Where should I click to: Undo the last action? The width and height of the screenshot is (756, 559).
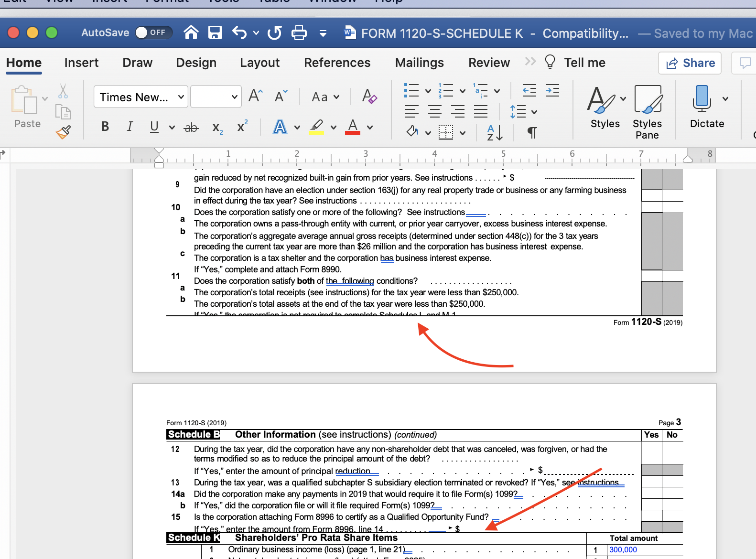(239, 32)
